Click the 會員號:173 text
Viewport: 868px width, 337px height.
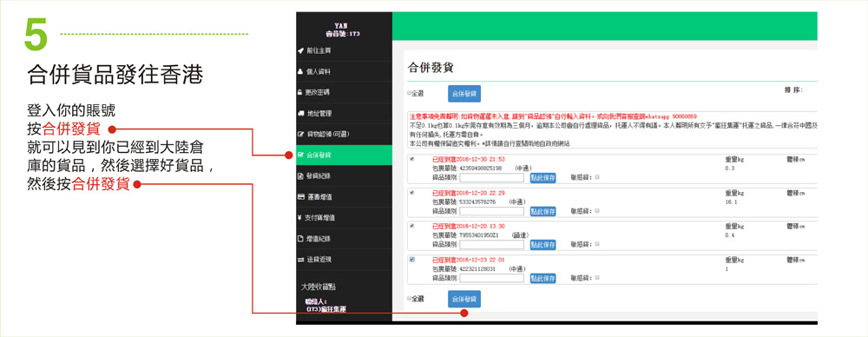point(343,34)
